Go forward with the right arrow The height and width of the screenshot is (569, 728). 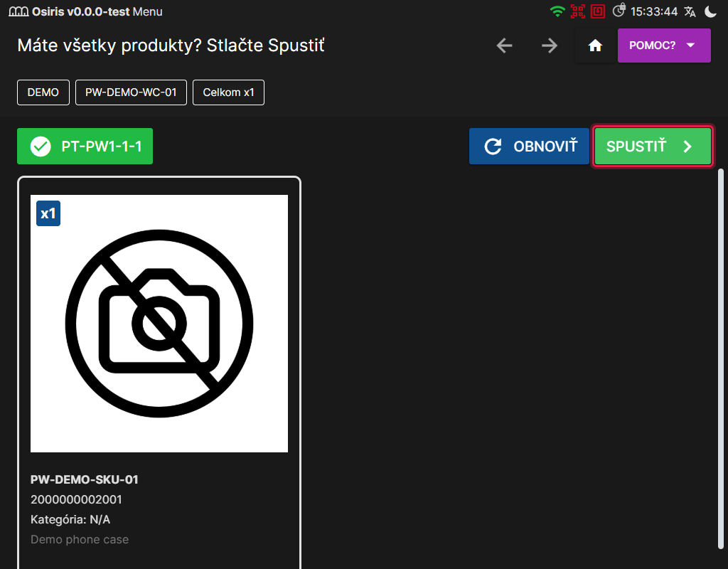tap(550, 46)
